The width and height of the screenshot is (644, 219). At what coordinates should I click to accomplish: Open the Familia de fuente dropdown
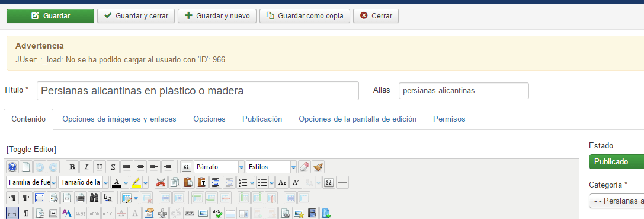click(31, 182)
